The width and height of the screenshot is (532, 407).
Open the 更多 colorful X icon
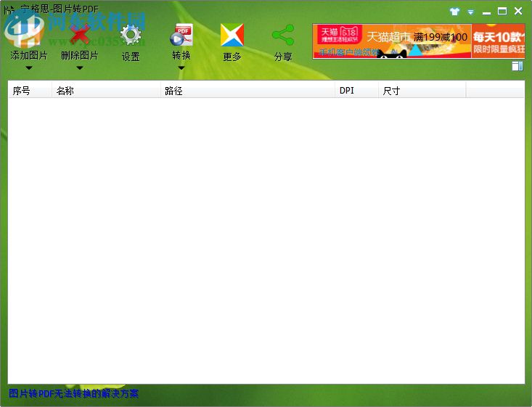(232, 35)
